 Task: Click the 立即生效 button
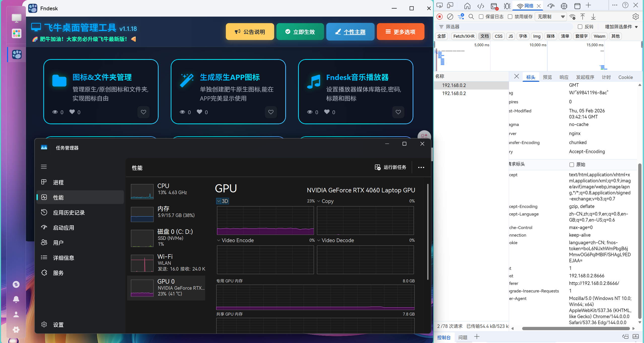[300, 32]
